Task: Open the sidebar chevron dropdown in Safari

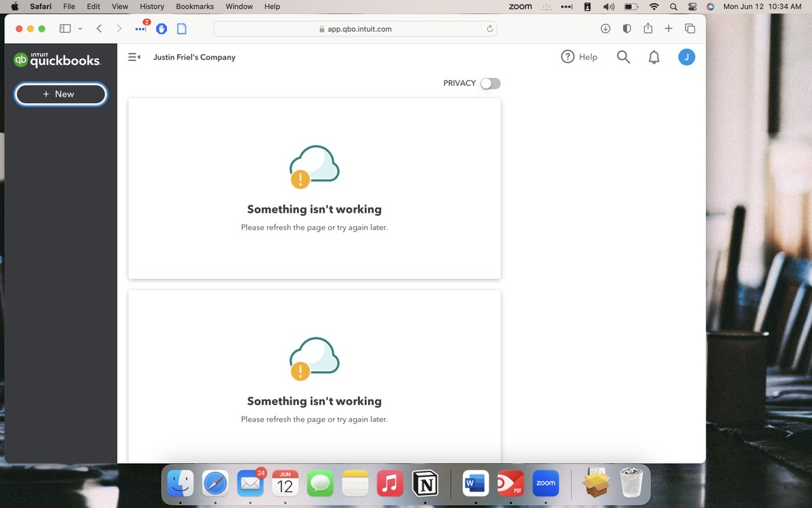Action: pos(80,28)
